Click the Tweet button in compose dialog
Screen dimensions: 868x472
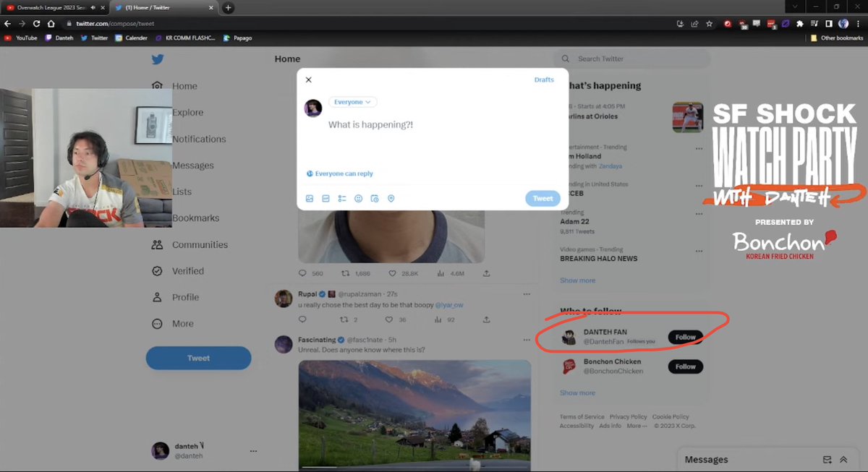(x=542, y=199)
